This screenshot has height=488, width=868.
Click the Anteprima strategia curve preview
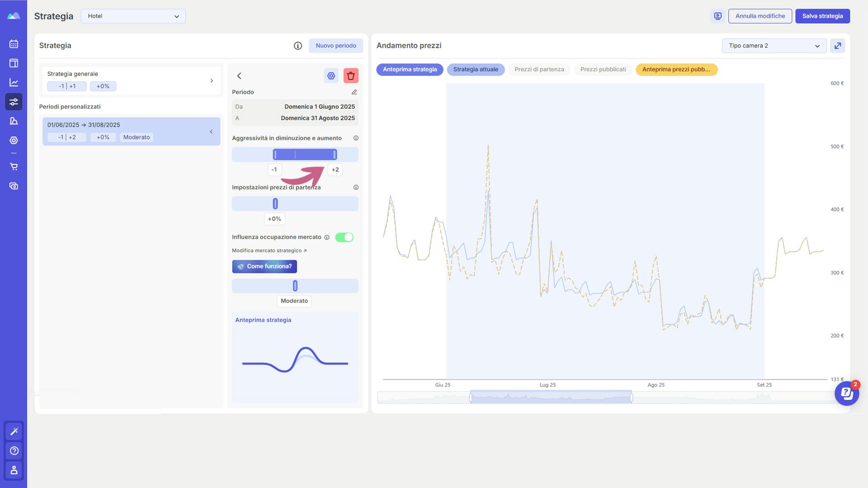(x=295, y=360)
